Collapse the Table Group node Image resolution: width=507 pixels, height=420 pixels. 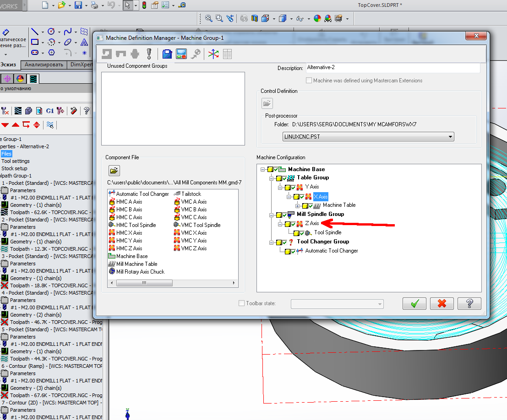pos(271,178)
